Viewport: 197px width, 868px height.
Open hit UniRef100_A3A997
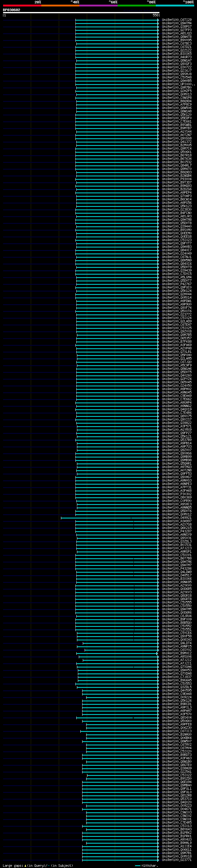point(177,521)
